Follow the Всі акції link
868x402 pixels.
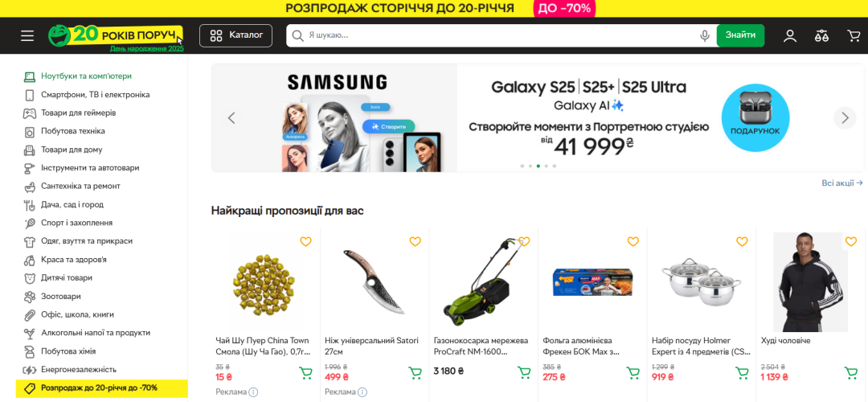point(841,183)
